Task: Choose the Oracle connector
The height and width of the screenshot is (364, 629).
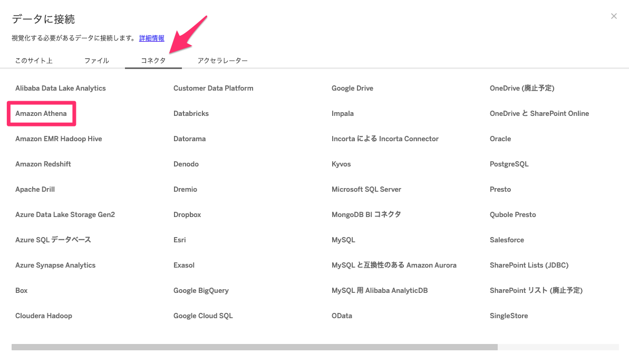Action: coord(500,139)
